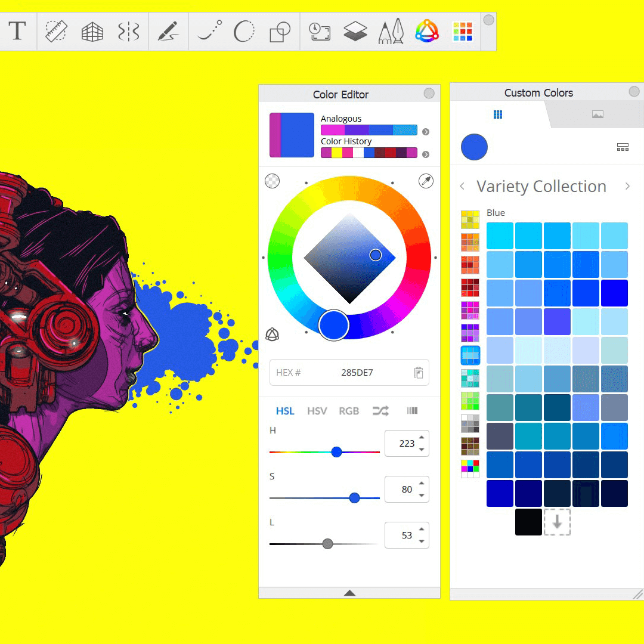644x644 pixels.
Task: Activate the eyedropper color picker
Action: tap(426, 181)
